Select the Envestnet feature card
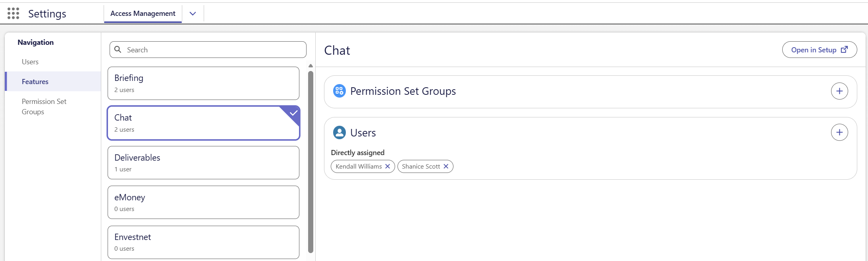The height and width of the screenshot is (261, 868). (x=203, y=242)
